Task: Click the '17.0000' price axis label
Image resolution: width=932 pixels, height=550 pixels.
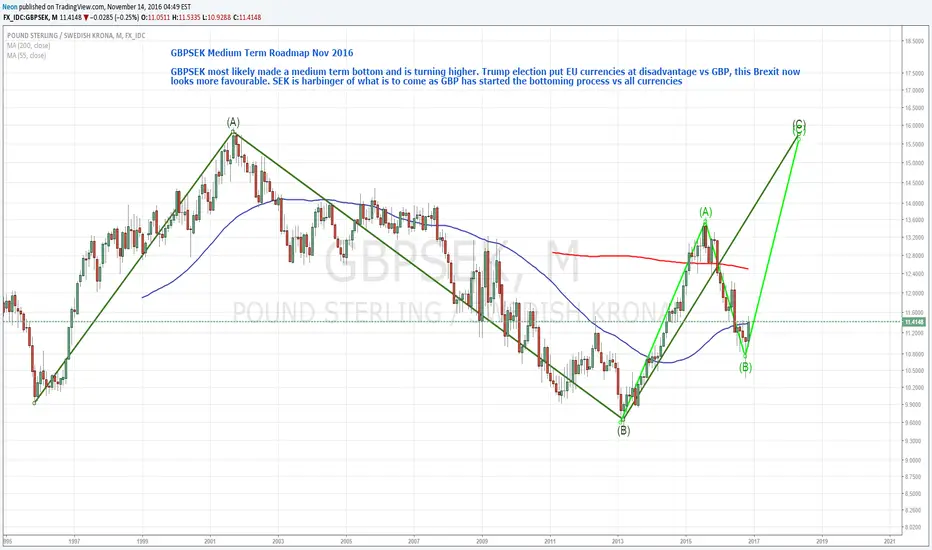Action: tap(914, 90)
